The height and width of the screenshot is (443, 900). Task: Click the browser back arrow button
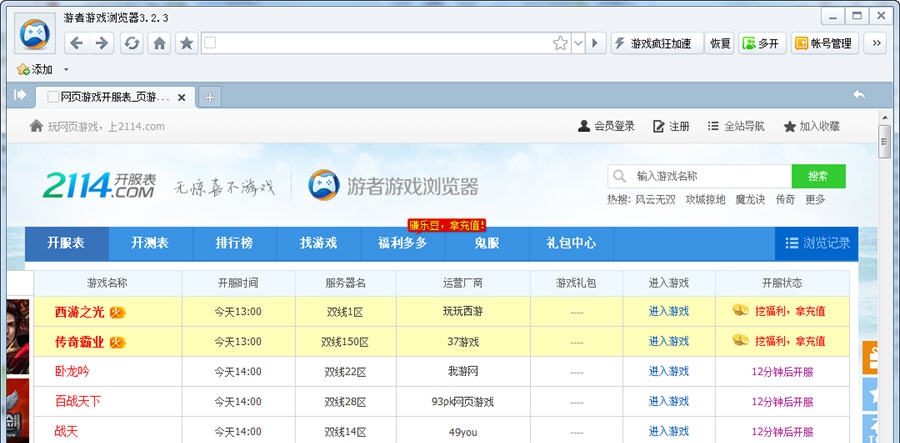[76, 43]
